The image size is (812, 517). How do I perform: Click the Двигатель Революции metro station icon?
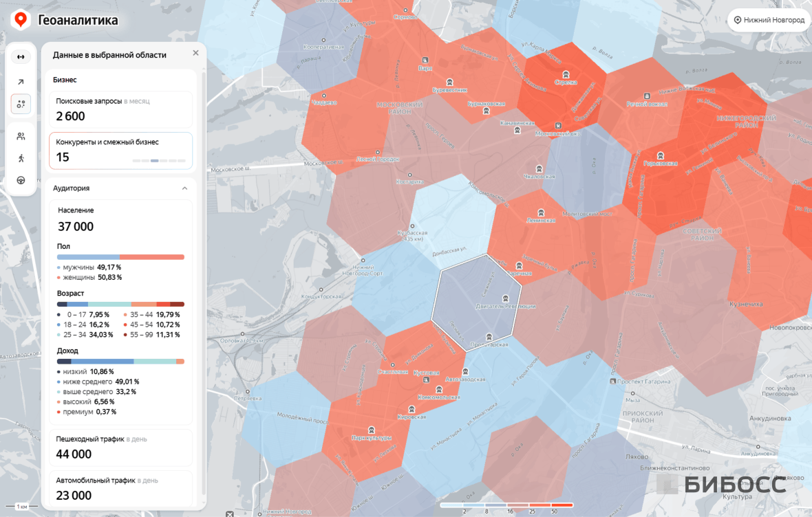point(506,298)
